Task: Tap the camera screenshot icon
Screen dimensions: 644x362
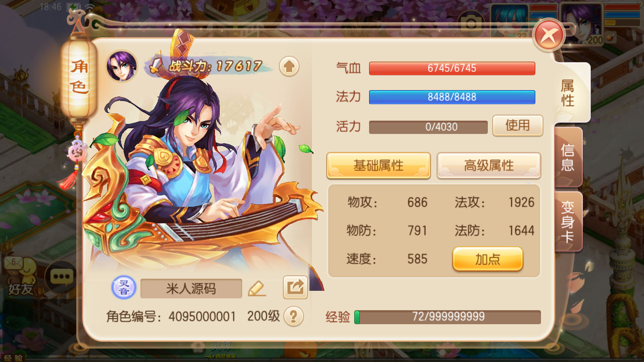Action: tap(471, 23)
